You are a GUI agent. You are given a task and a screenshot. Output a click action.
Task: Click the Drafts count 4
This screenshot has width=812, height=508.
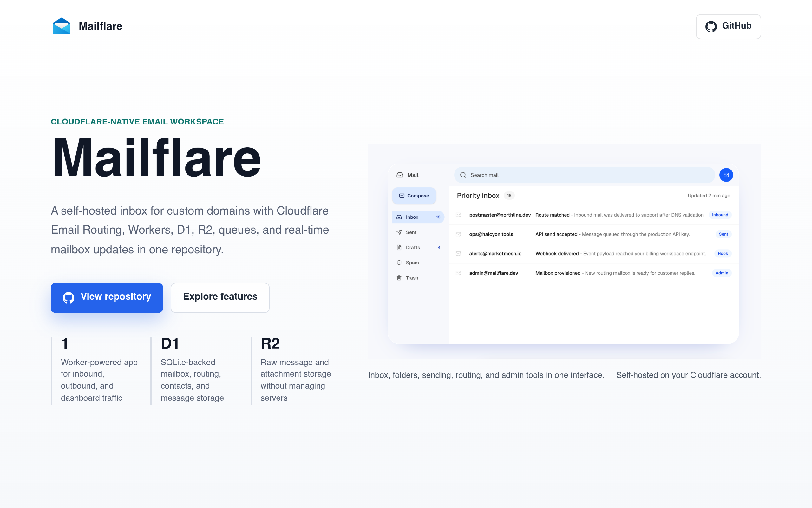tap(439, 248)
